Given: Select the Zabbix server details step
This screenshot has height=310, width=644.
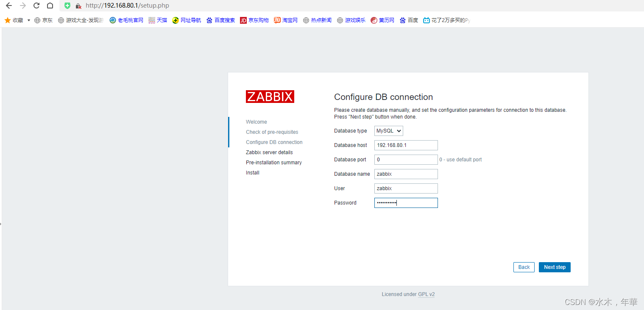Looking at the screenshot, I should [269, 152].
